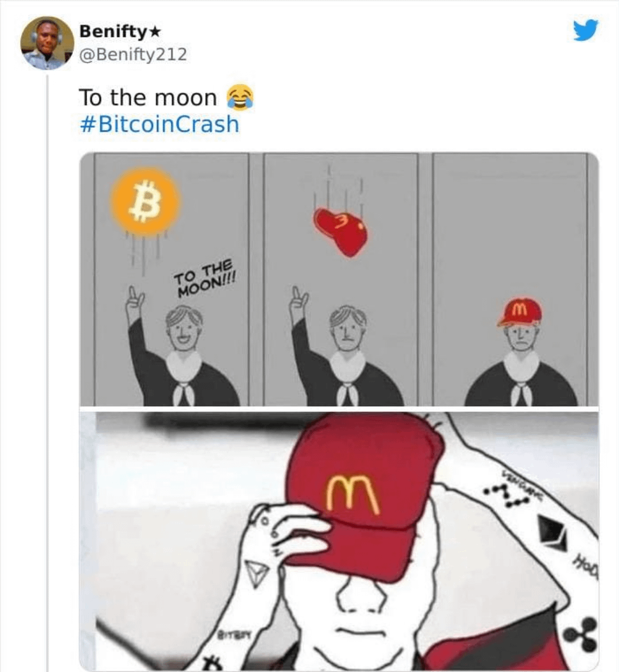Click the small McDonald's cap in third panel
This screenshot has height=672, width=619.
520,312
